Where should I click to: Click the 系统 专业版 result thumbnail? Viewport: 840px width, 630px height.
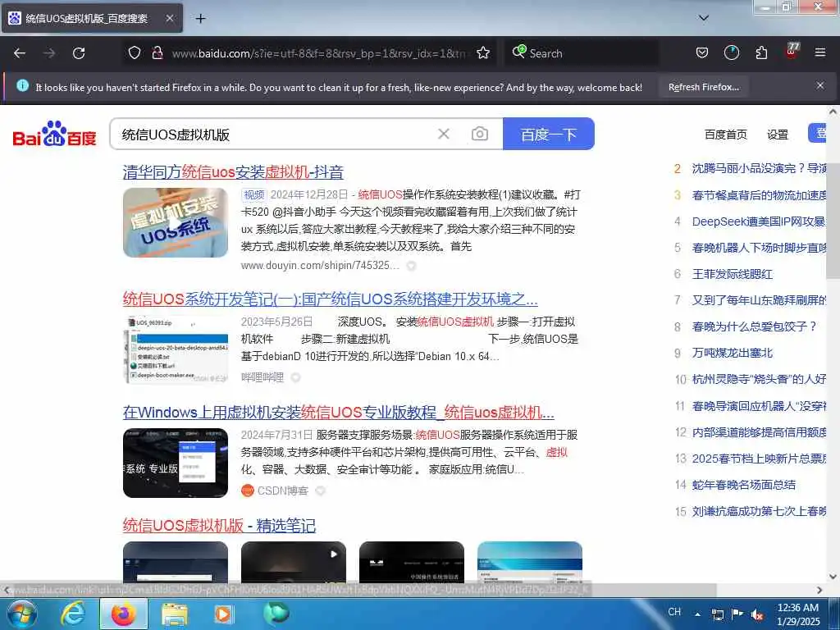point(176,463)
